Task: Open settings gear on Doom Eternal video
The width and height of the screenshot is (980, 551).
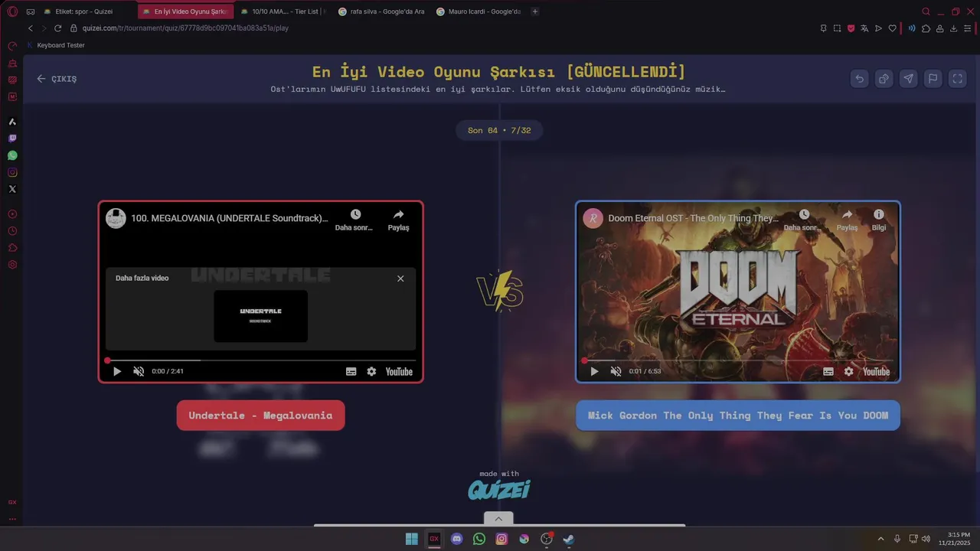Action: click(848, 371)
